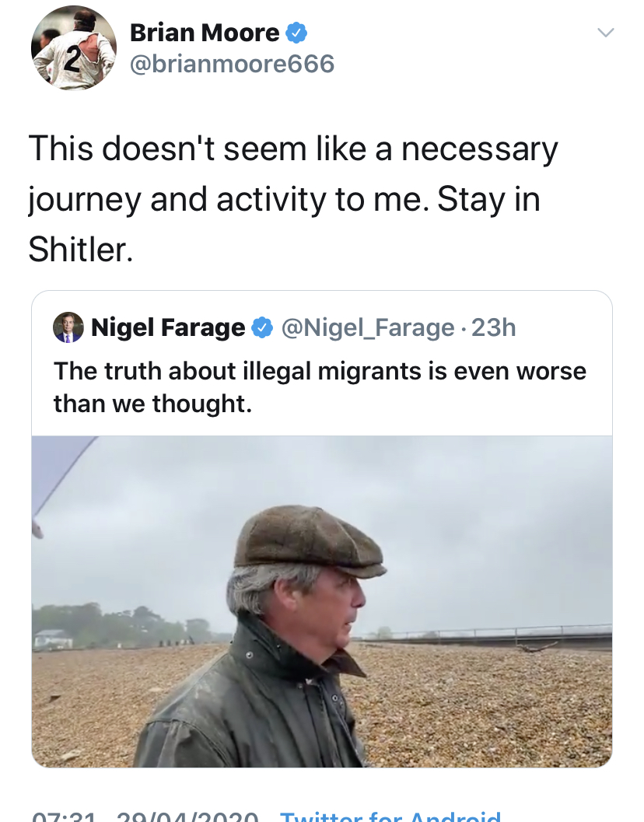Viewport: 644px width, 822px height.
Task: Click the verified badge next to Nigel Farage
Action: pos(262,328)
